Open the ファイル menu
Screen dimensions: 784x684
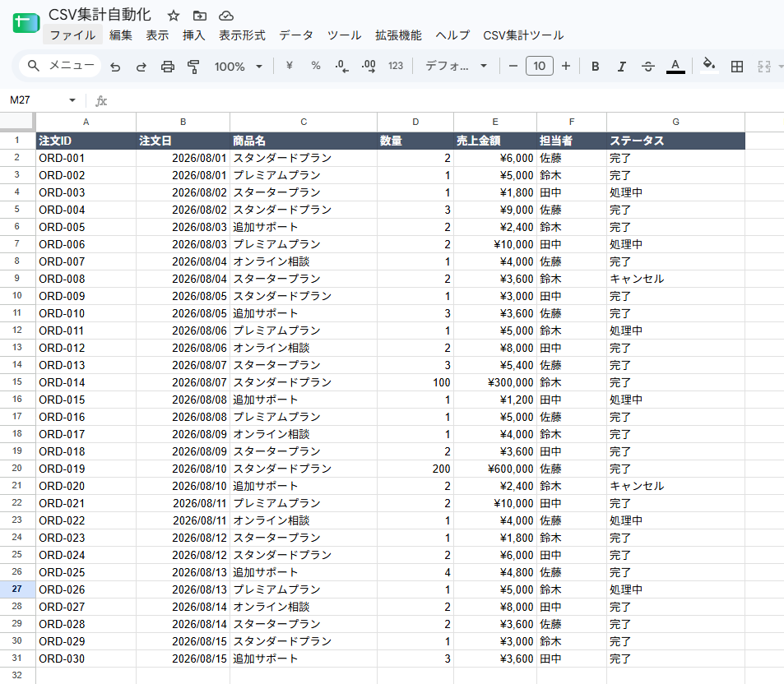[x=72, y=35]
